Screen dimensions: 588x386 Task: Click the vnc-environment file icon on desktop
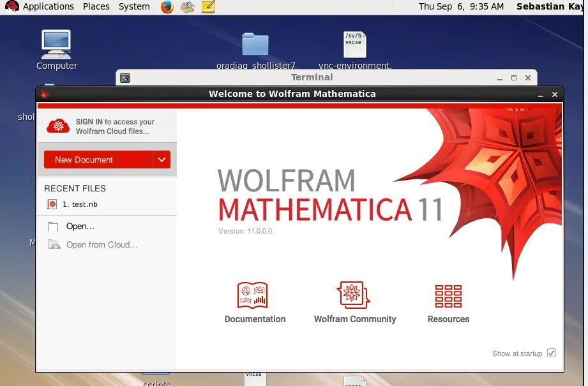click(x=355, y=44)
